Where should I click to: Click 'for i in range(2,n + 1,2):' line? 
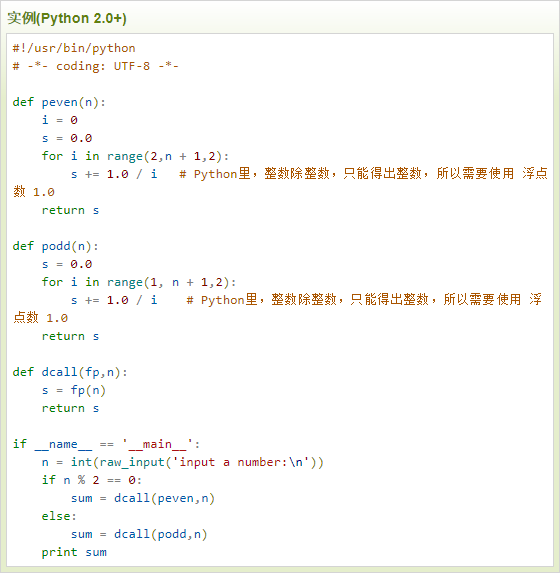pyautogui.click(x=135, y=156)
